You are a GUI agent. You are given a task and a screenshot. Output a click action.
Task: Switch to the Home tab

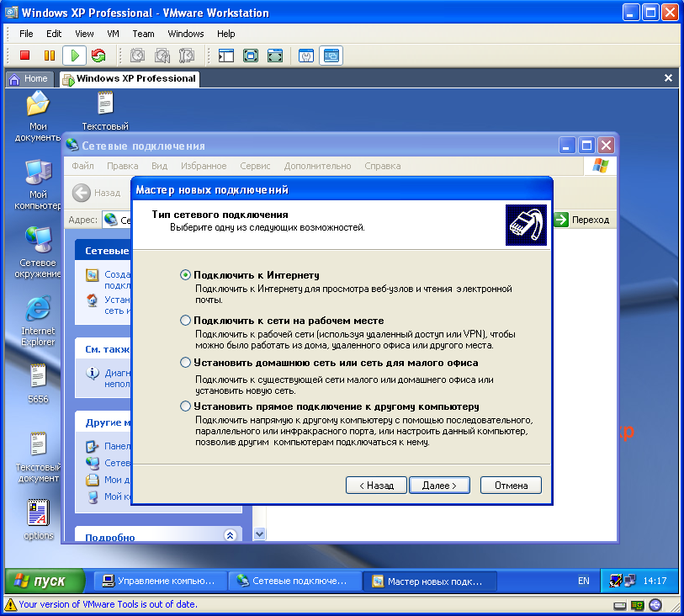click(29, 78)
